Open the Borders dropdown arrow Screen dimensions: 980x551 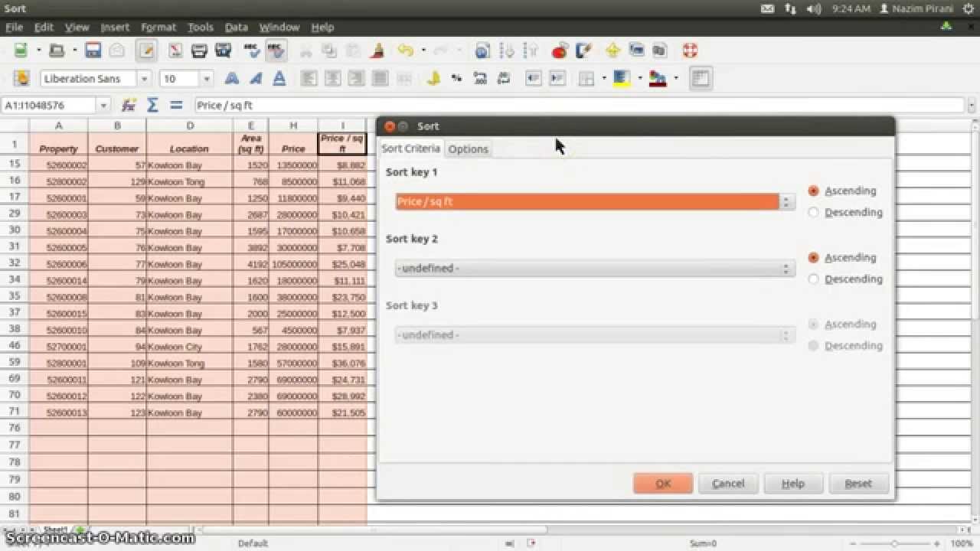(x=603, y=78)
